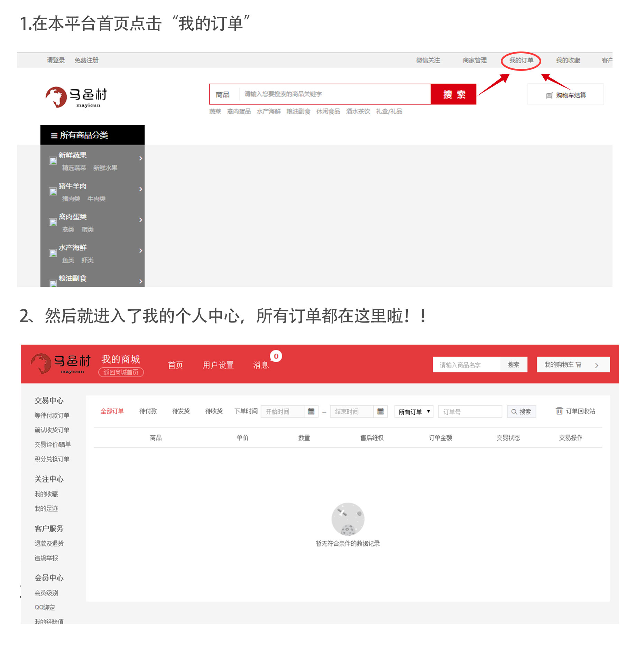Focus the product keyword search field
The height and width of the screenshot is (646, 644).
coord(335,94)
